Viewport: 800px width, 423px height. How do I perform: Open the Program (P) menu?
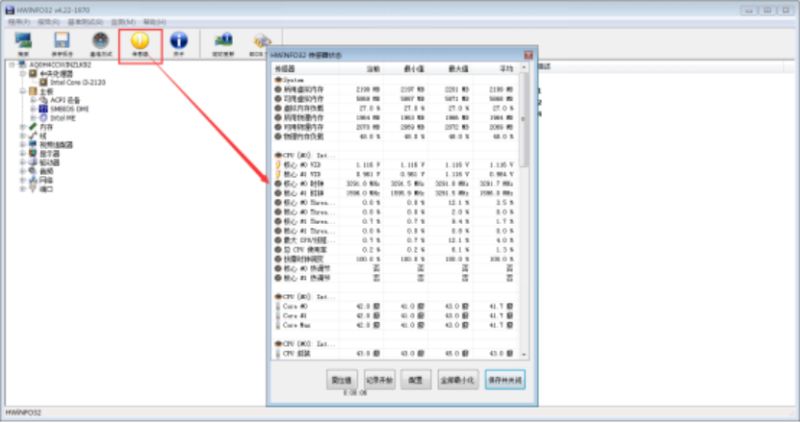click(x=19, y=22)
